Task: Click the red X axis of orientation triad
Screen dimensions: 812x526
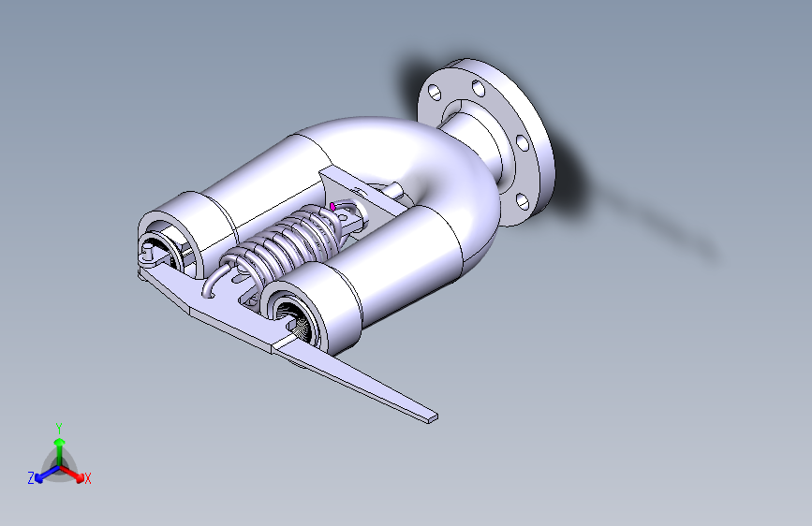Action: [74, 474]
